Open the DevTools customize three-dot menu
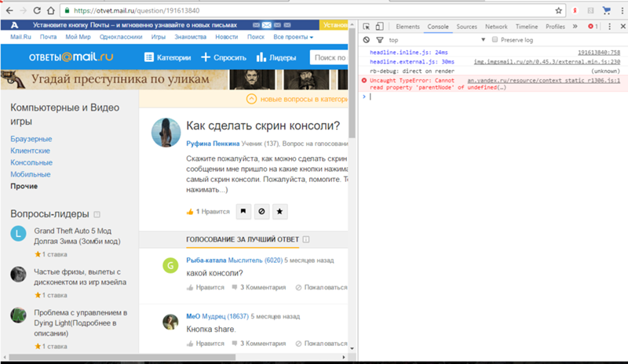The width and height of the screenshot is (628, 364). pyautogui.click(x=610, y=27)
